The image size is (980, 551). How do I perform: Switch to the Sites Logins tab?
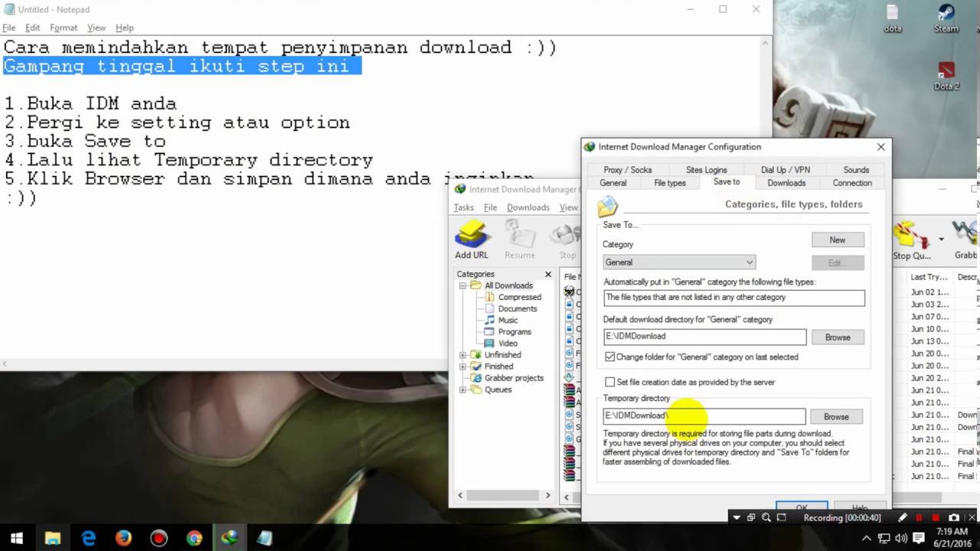click(706, 170)
